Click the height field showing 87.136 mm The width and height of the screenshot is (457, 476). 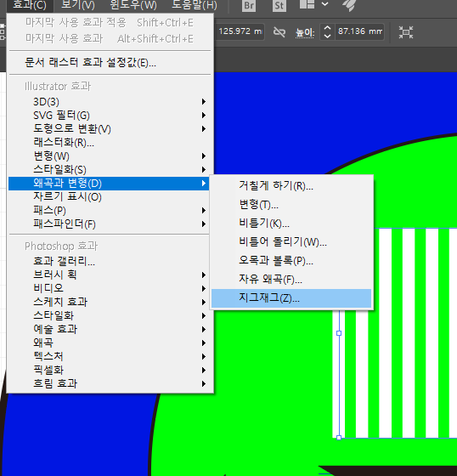359,31
